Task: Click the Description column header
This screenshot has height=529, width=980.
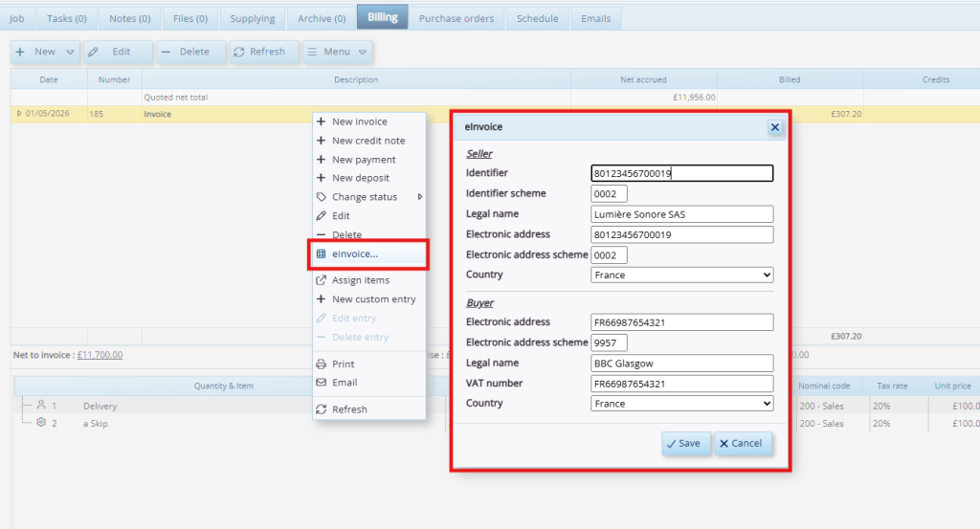Action: [356, 79]
